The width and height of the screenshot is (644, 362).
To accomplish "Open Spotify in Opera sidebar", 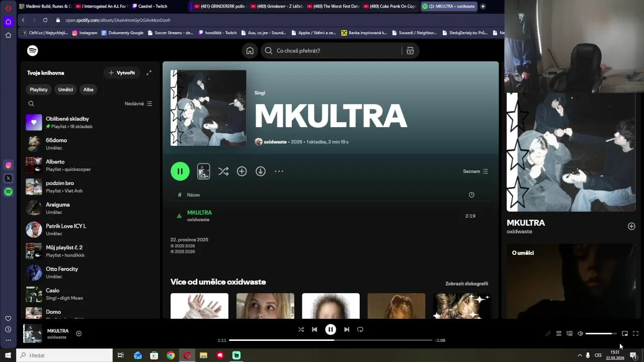I will coord(8,192).
